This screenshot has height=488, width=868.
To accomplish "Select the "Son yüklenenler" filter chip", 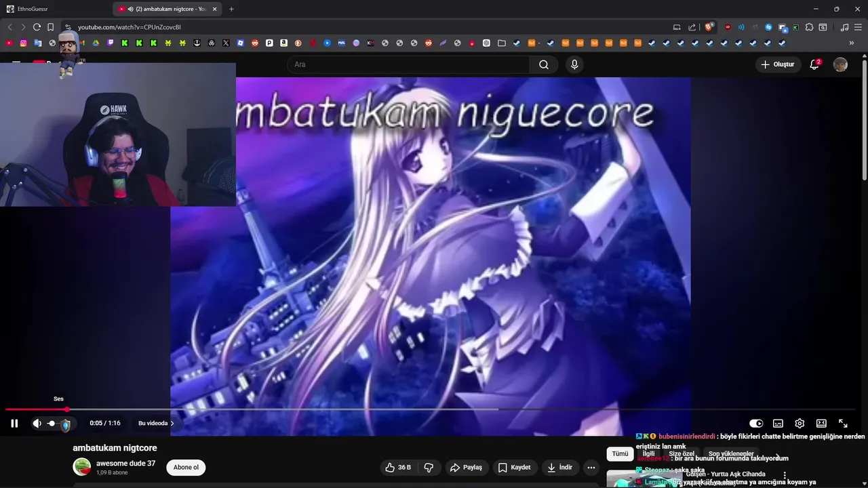I will click(731, 454).
